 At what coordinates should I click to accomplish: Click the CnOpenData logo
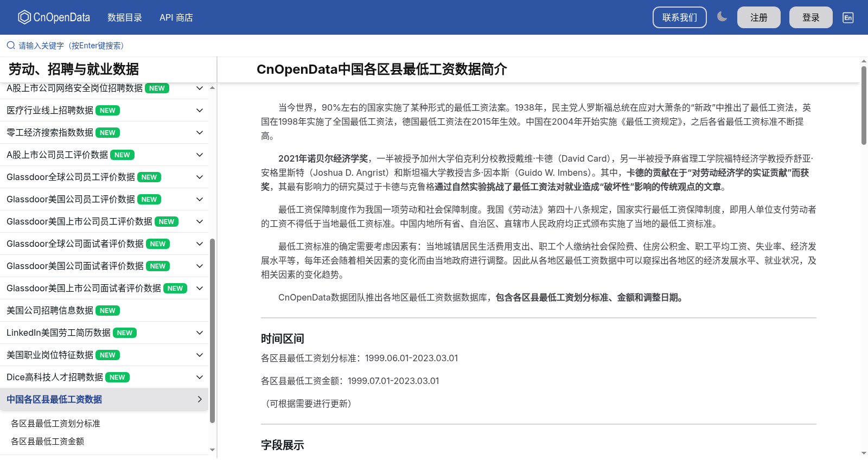pos(54,17)
